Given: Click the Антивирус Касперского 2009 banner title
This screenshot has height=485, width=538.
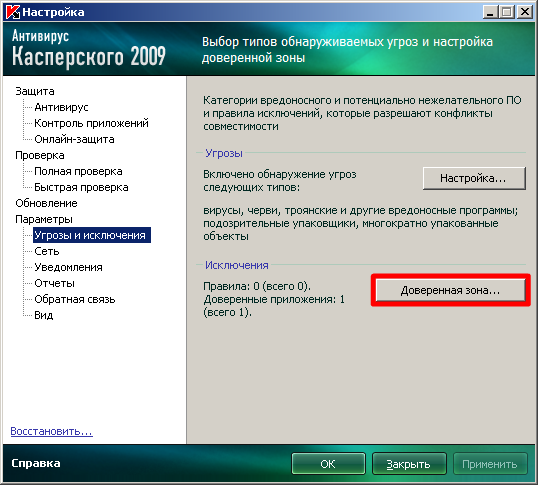Looking at the screenshot, I should [x=89, y=48].
